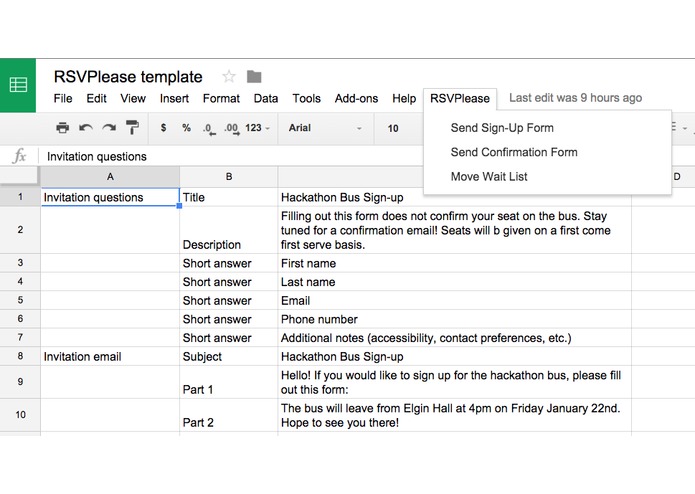Select row 2 header
695x494 pixels.
point(20,230)
